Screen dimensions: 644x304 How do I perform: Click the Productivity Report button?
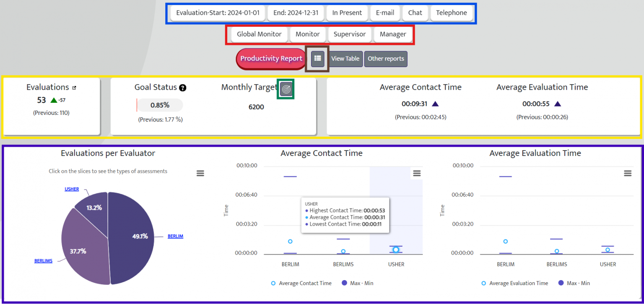click(271, 59)
